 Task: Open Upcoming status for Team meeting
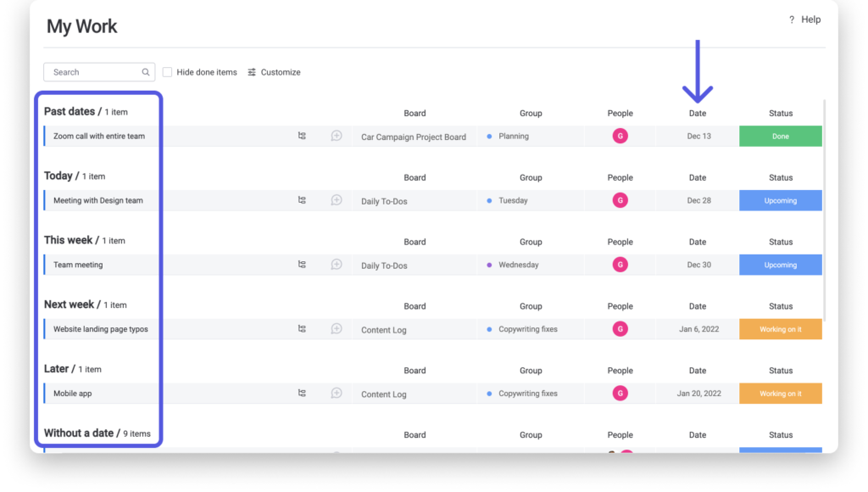[780, 265]
